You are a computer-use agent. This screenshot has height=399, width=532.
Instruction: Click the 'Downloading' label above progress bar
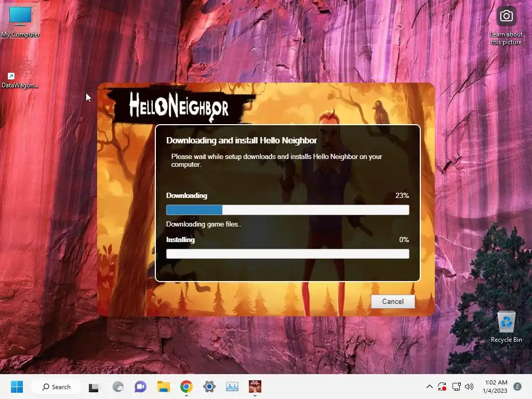(187, 195)
